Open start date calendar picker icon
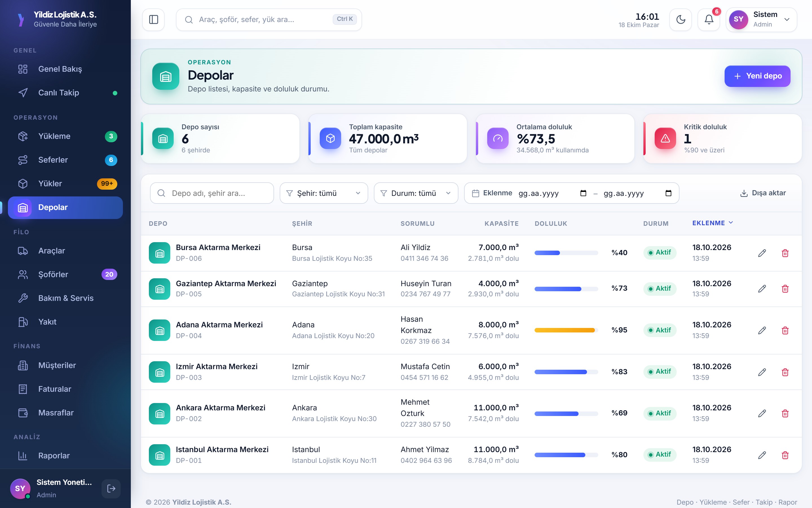The image size is (812, 508). (x=583, y=193)
